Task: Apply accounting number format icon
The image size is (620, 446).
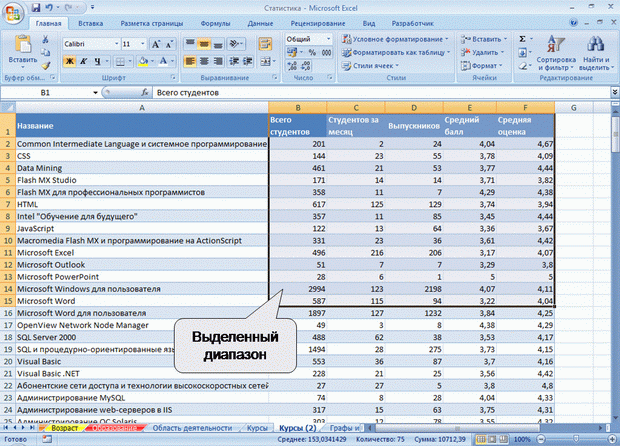Action: point(292,52)
